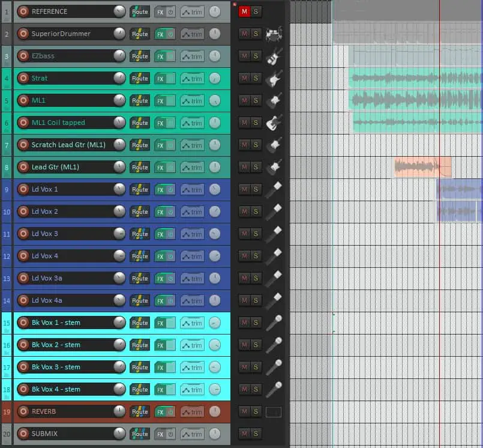Select track number 19 of REVERB
Image resolution: width=483 pixels, height=448 pixels.
point(7,411)
